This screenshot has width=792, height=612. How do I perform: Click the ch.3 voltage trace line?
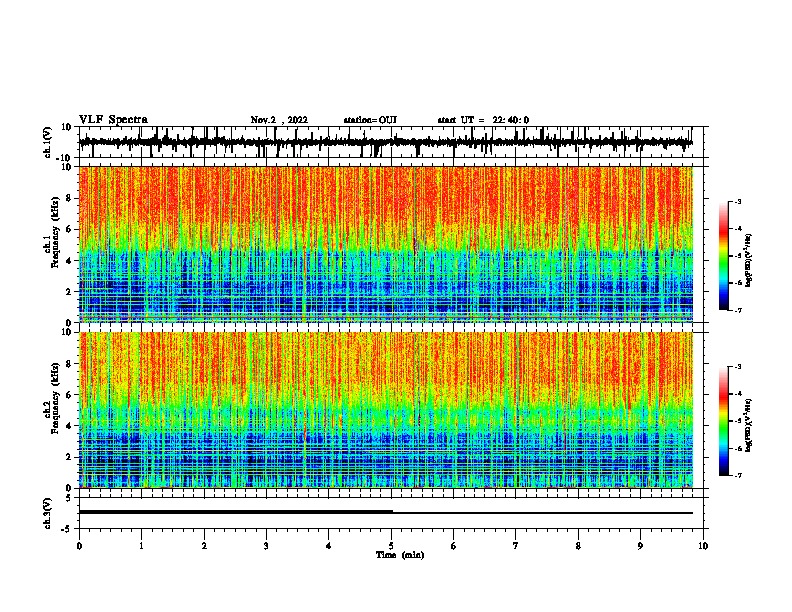coord(386,512)
